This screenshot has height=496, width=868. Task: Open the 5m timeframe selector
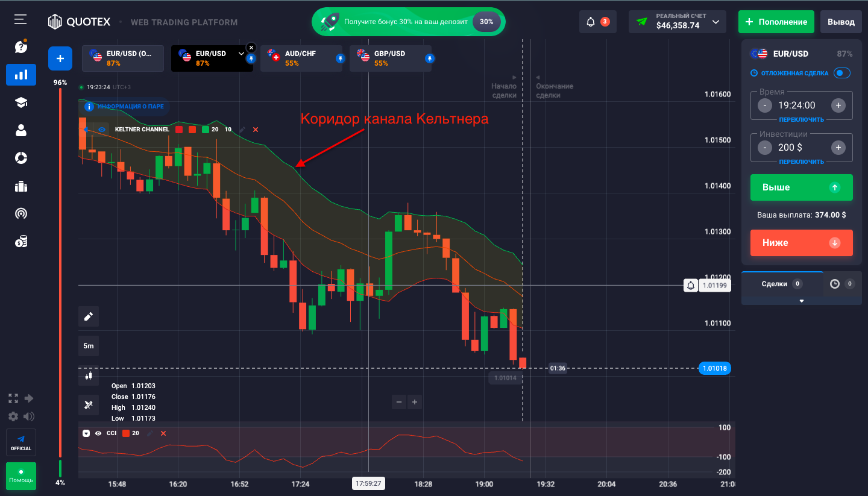tap(89, 346)
